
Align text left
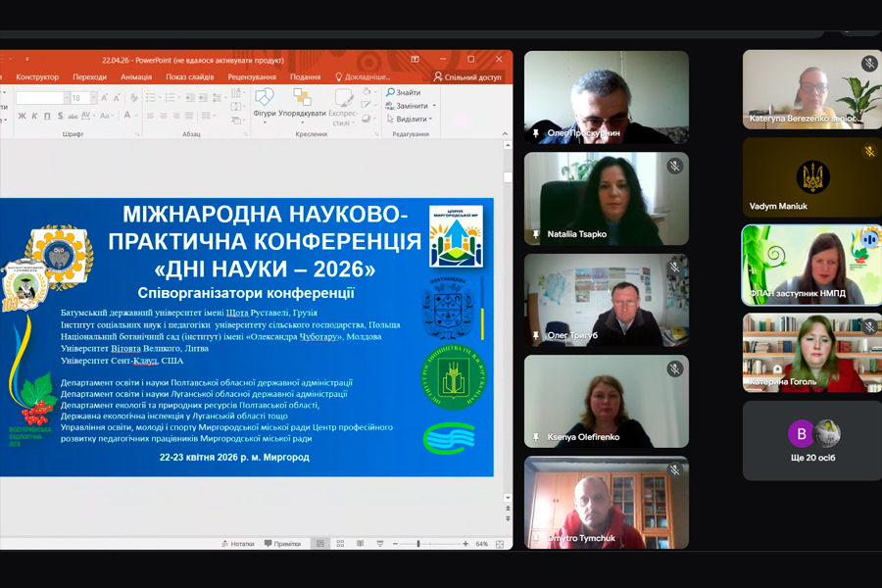[x=151, y=116]
